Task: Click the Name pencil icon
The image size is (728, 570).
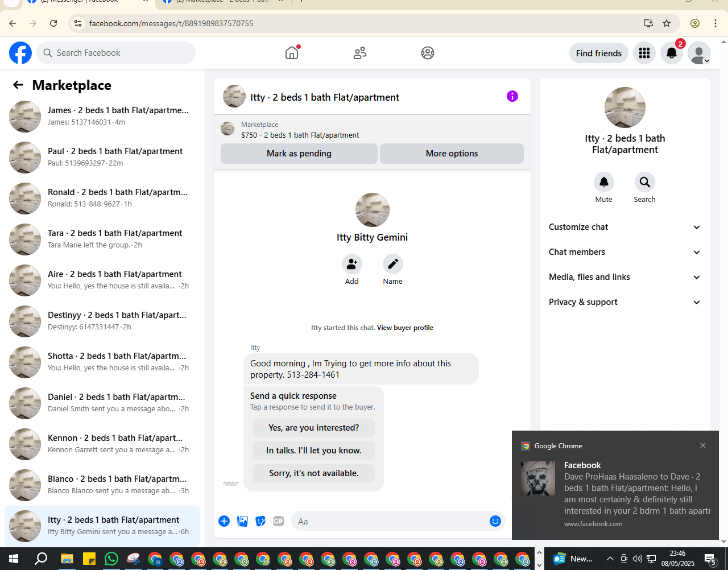Action: pos(393,264)
